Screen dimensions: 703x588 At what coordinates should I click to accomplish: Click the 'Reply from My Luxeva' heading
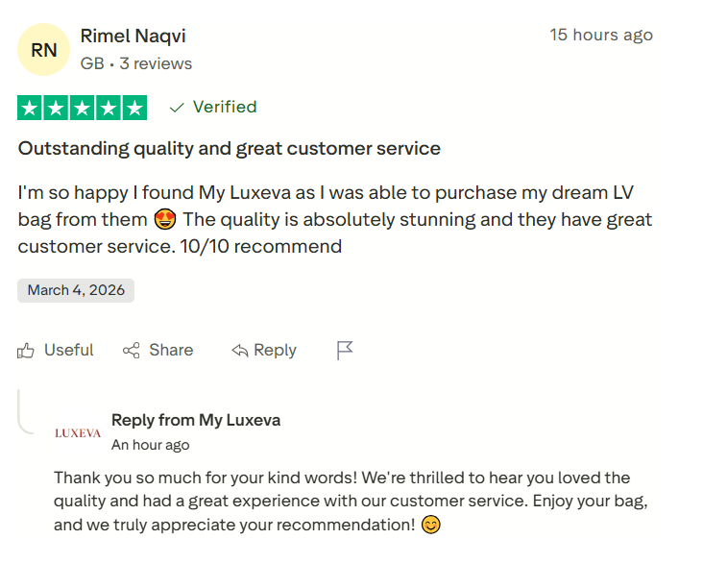tap(196, 421)
